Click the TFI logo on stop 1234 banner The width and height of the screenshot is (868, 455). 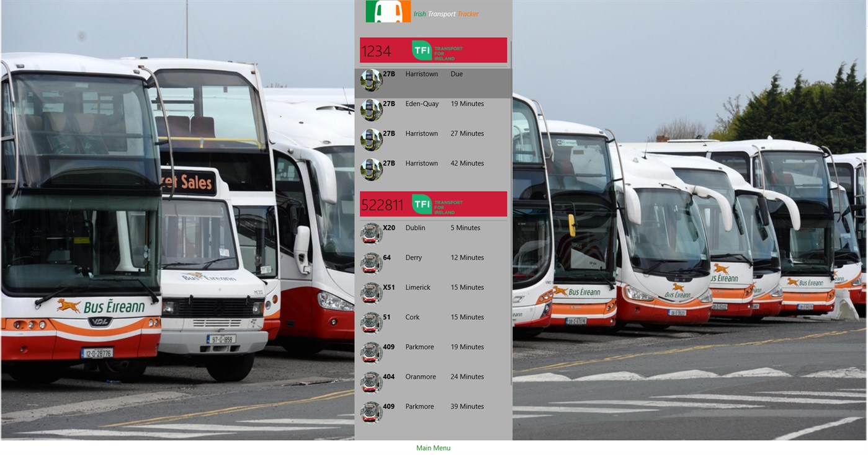tap(421, 50)
